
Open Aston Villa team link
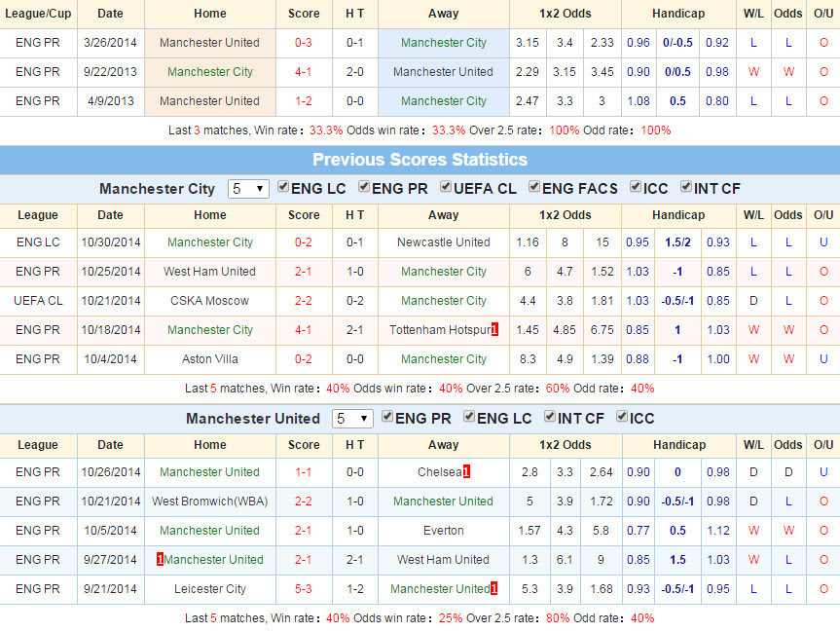[x=210, y=359]
